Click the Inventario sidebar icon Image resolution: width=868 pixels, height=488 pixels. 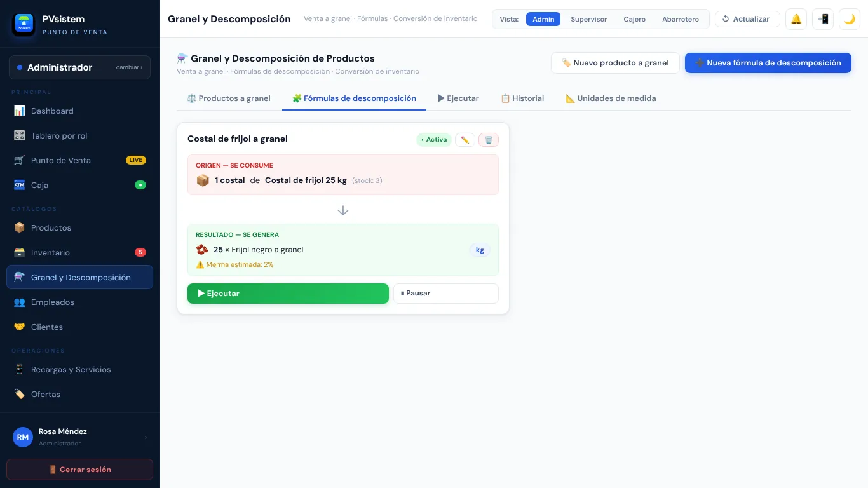(x=19, y=253)
